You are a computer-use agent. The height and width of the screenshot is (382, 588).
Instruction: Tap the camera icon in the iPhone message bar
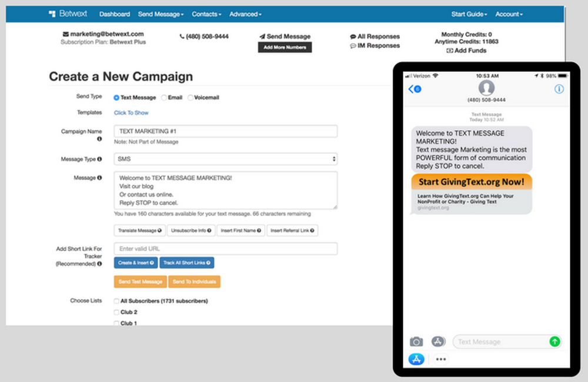[417, 341]
